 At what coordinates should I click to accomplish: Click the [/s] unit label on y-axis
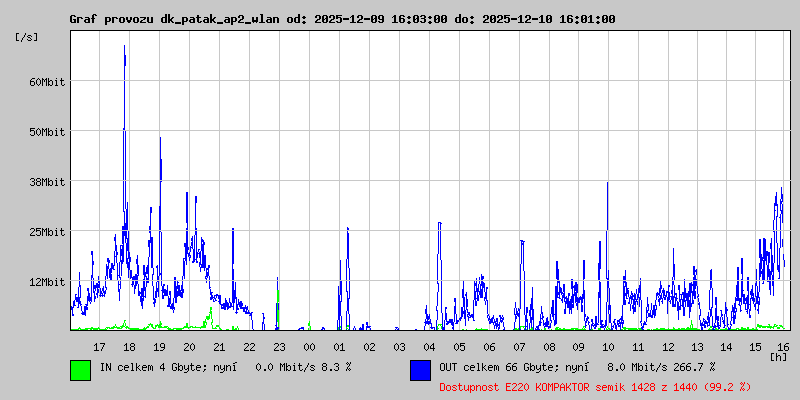click(x=27, y=37)
